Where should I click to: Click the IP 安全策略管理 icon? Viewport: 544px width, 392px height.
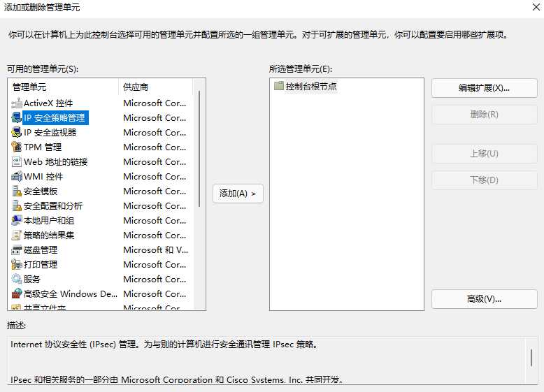16,118
